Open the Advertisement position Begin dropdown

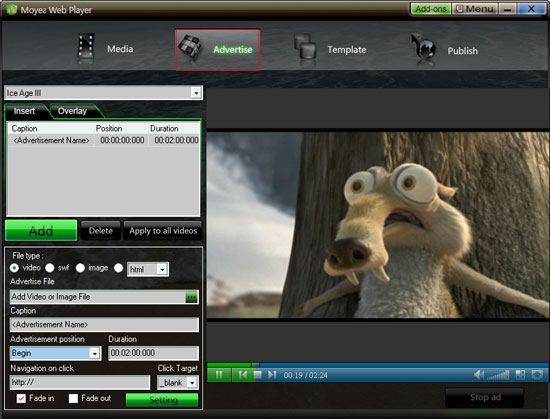94,353
